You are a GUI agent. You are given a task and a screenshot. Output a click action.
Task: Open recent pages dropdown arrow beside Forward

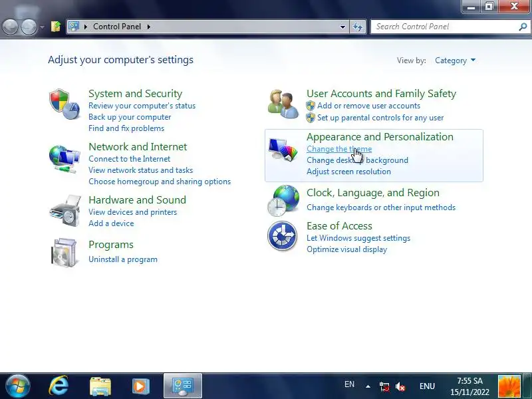point(42,27)
